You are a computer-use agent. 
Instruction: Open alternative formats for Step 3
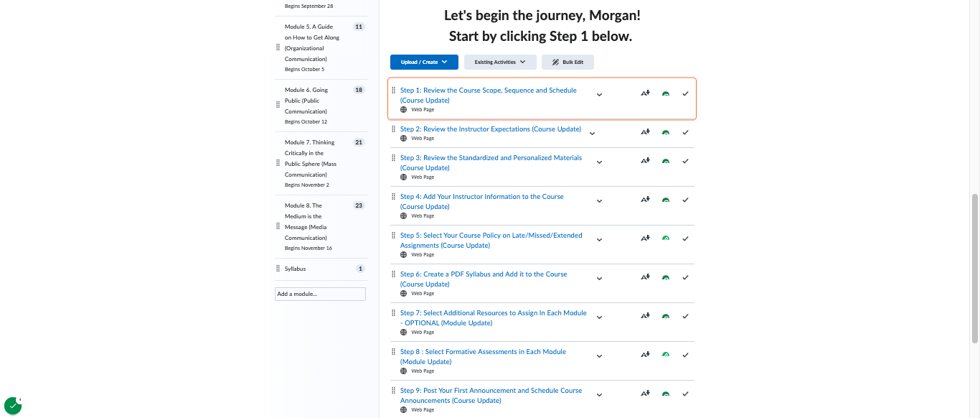point(645,162)
